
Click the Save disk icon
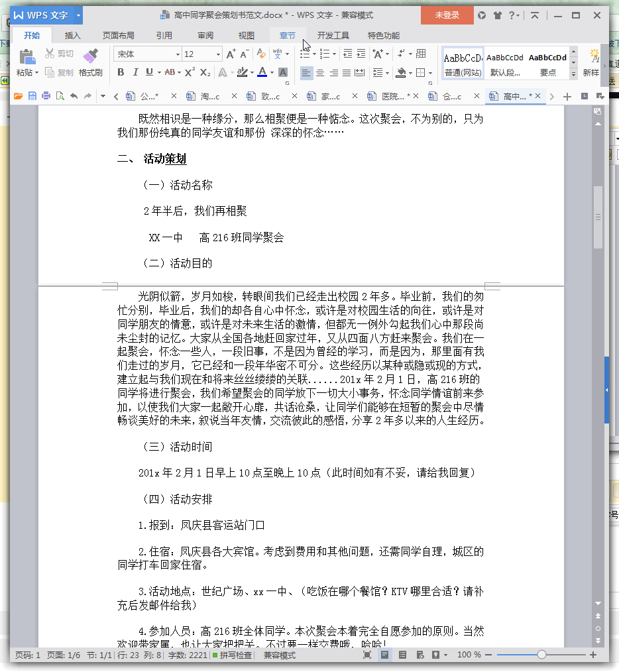(32, 96)
